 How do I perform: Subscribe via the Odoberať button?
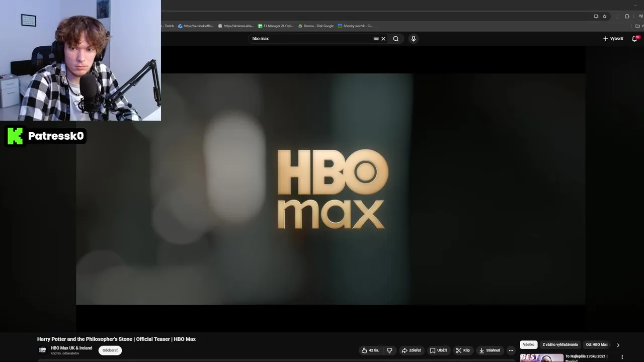(110, 350)
